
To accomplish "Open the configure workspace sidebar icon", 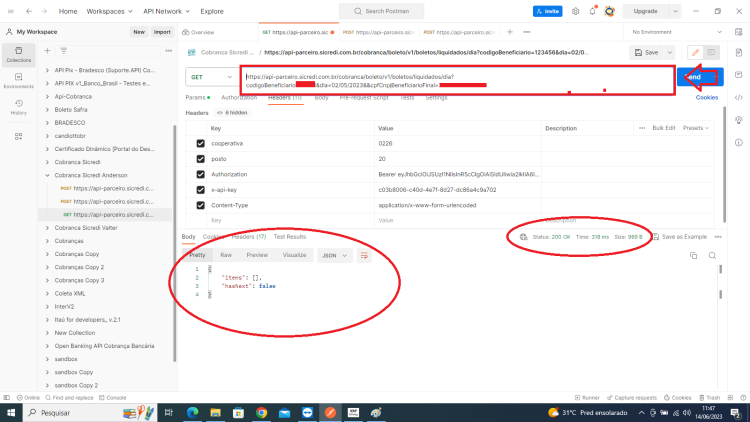I will pyautogui.click(x=19, y=136).
